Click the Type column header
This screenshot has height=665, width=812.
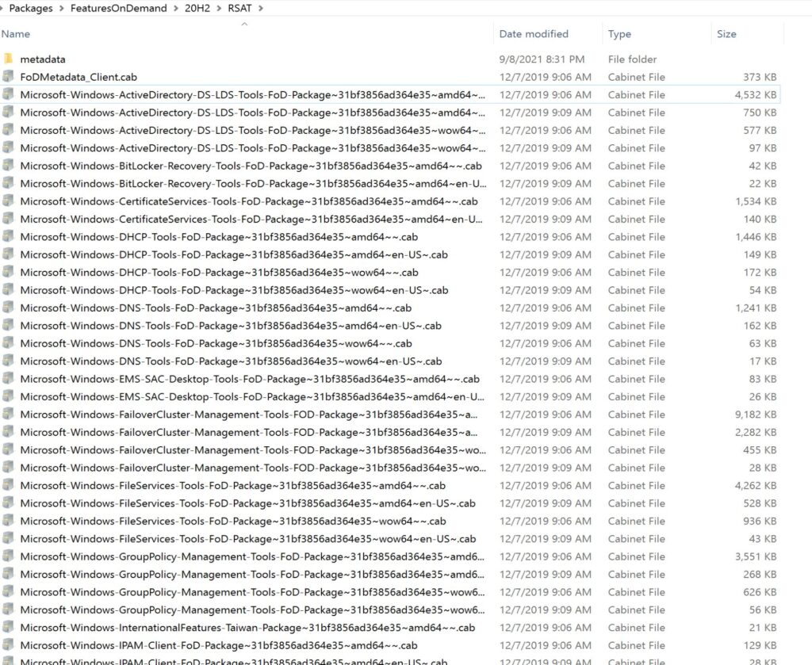(x=620, y=33)
